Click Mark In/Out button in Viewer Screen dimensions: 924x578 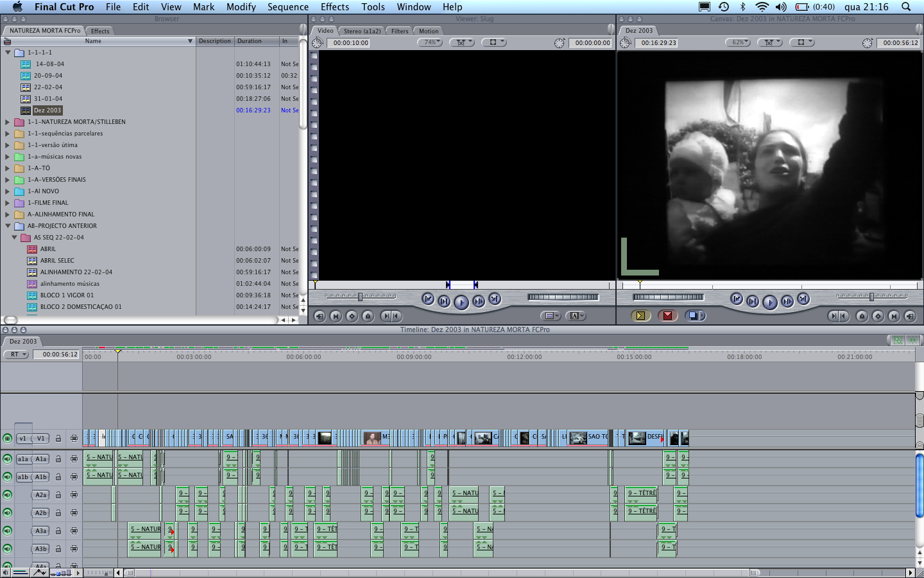[x=391, y=316]
